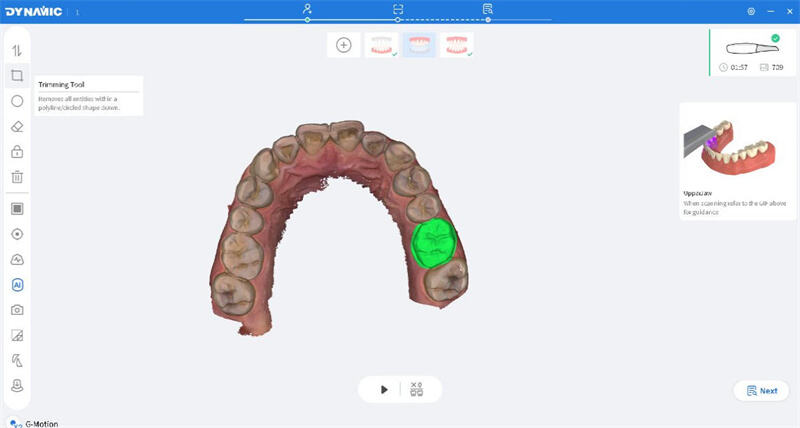800x428 pixels.
Task: Click the stamp icon at sidebar bottom
Action: tap(17, 386)
